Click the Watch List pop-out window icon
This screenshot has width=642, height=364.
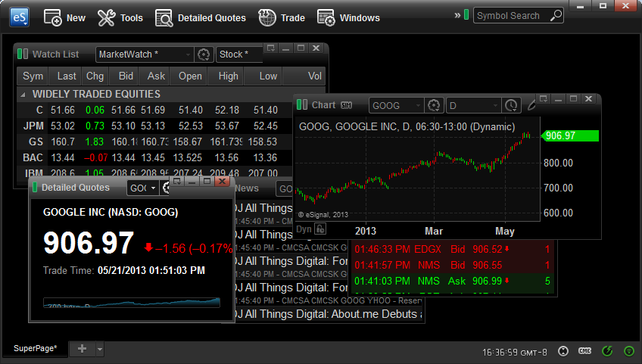point(270,48)
